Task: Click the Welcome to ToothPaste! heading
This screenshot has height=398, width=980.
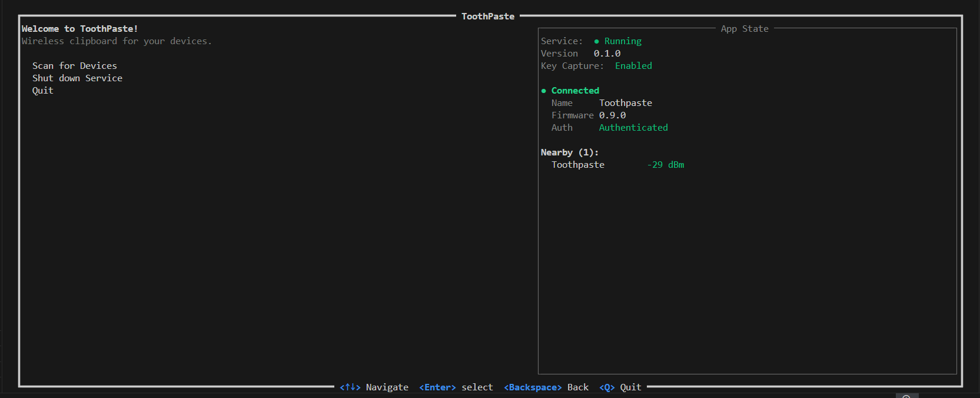Action: click(x=79, y=29)
